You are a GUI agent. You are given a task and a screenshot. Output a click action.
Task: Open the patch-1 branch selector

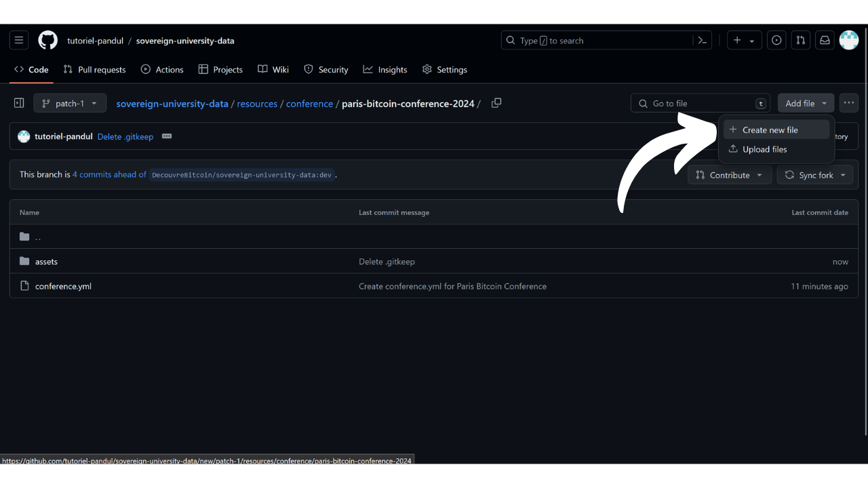[x=70, y=103]
